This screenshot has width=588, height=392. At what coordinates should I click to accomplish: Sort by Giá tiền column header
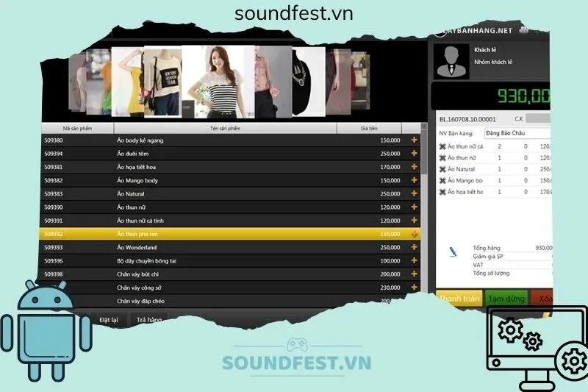click(368, 128)
